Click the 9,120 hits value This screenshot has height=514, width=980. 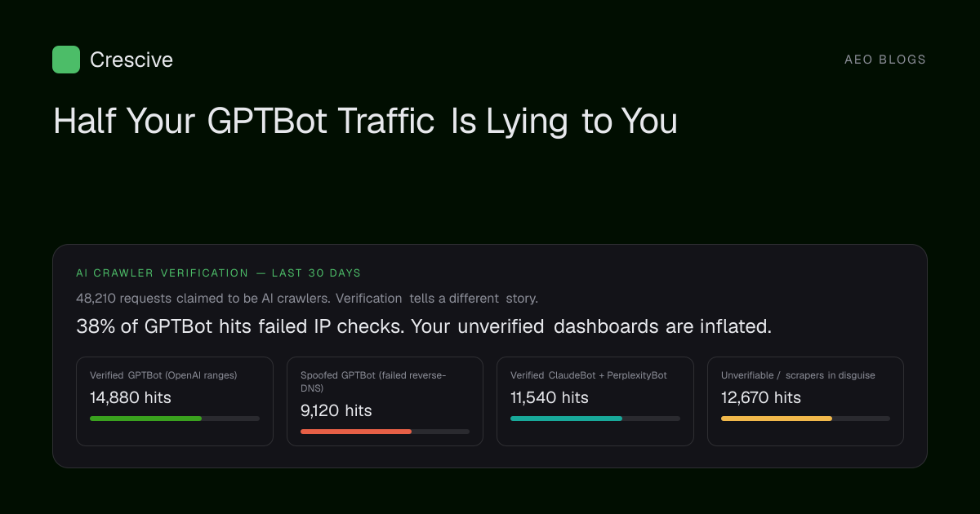[336, 411]
